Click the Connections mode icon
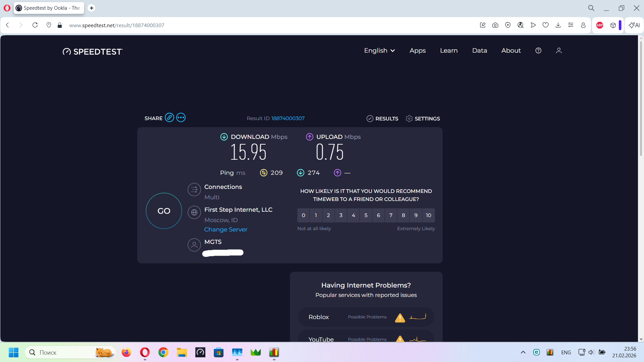The width and height of the screenshot is (644, 362). tap(194, 190)
